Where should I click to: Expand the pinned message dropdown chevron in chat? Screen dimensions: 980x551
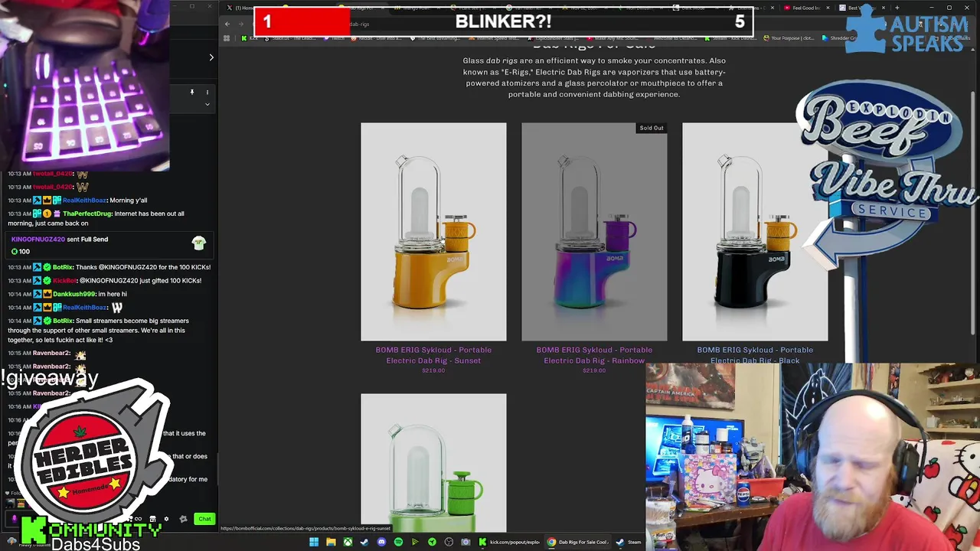click(207, 104)
